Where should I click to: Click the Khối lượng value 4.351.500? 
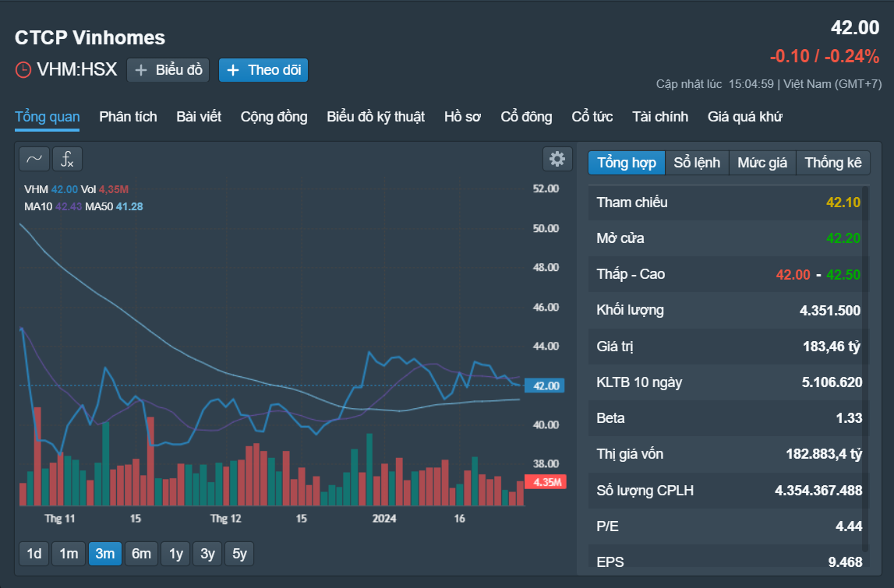(830, 311)
